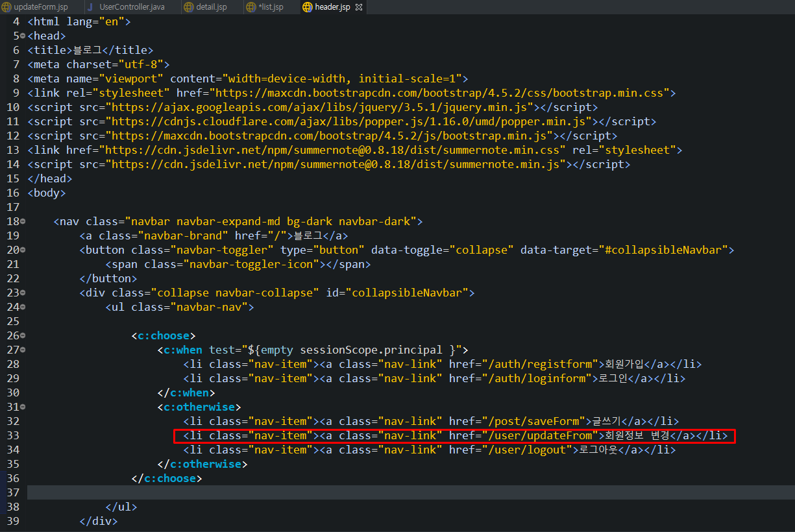This screenshot has height=532, width=795.
Task: Close the header.jsp tab with its X
Action: [x=359, y=7]
